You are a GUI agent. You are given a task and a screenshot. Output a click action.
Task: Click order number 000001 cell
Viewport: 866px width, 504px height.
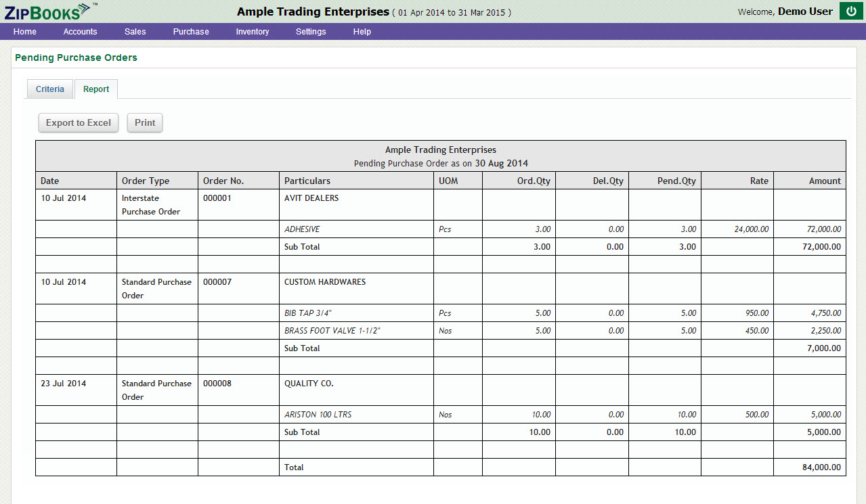(x=217, y=198)
